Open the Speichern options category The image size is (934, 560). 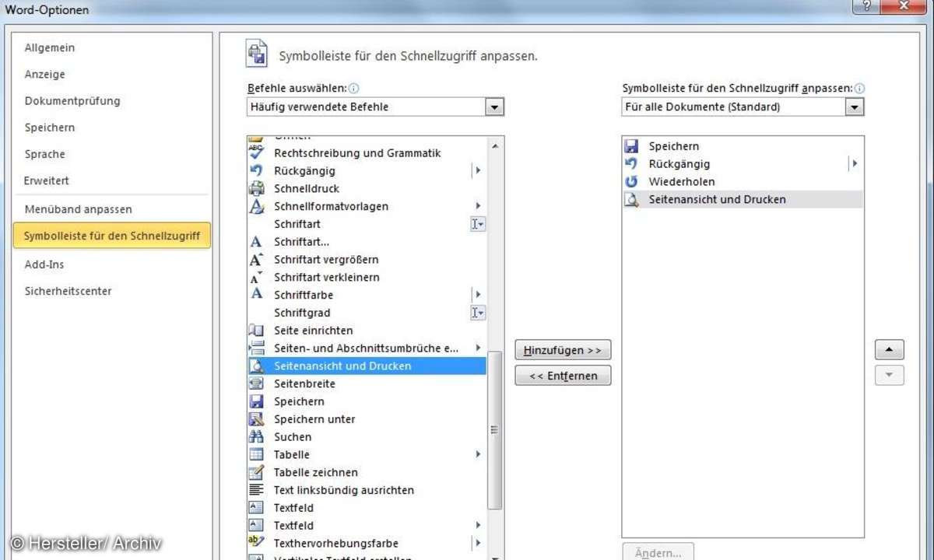point(50,128)
